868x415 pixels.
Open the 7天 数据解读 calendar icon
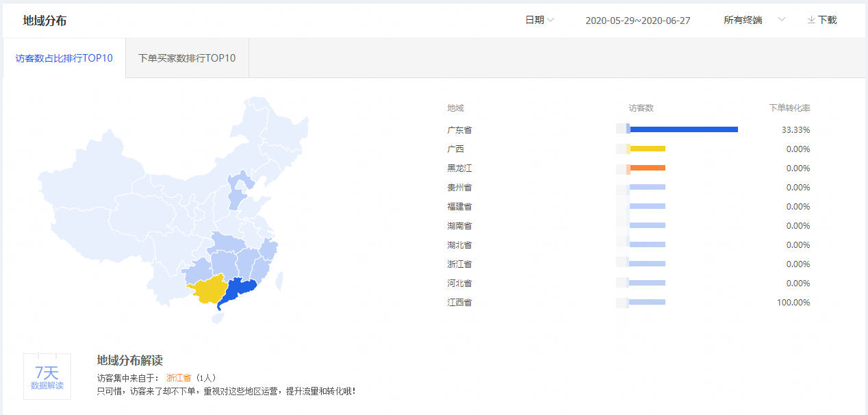tap(47, 376)
